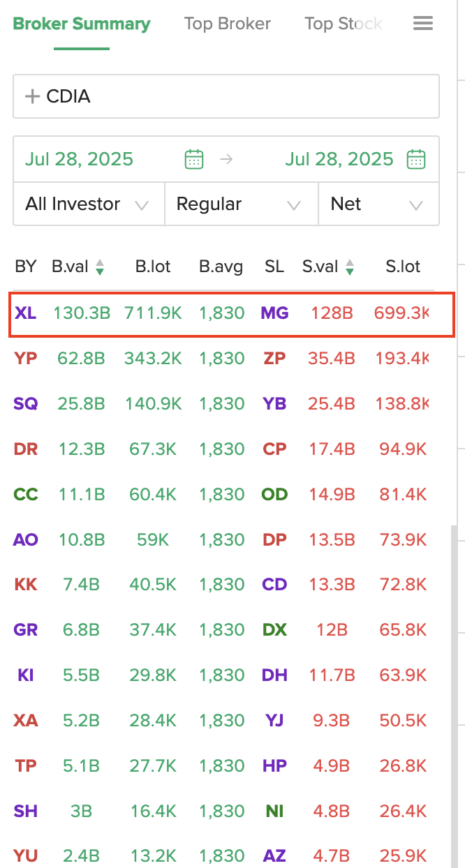Click the end date calendar icon
Viewport: 465px width, 868px height.
[x=416, y=159]
